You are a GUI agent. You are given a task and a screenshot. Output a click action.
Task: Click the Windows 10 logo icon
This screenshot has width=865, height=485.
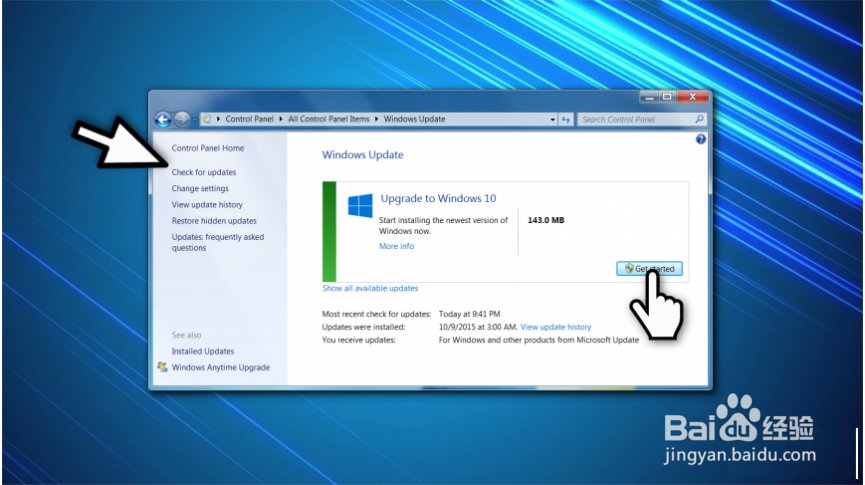point(360,205)
